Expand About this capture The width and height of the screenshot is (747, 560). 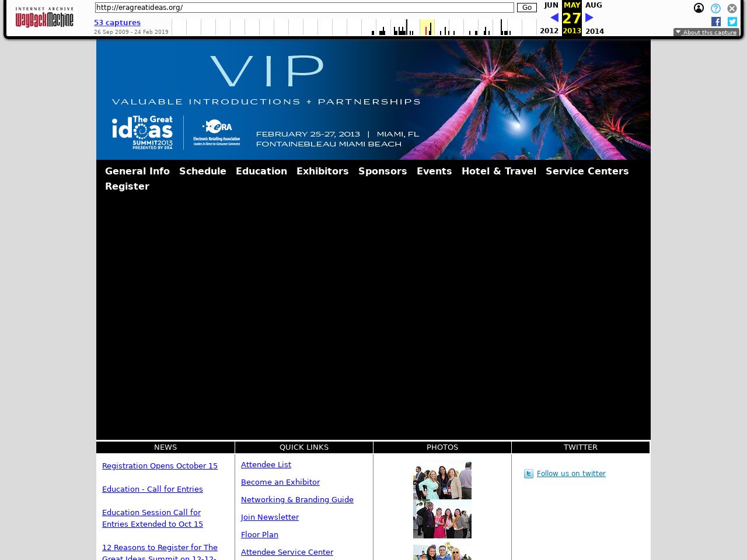(x=706, y=32)
